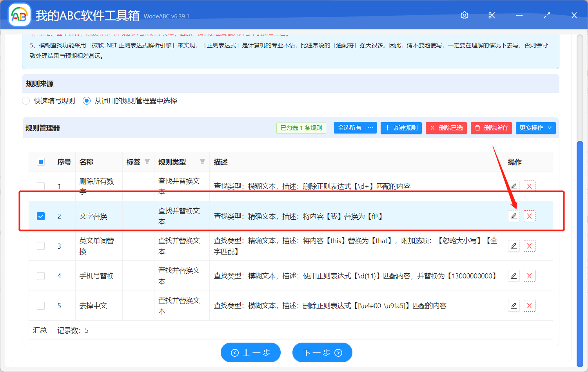Open the filter dropdown on the 标签 column
Viewport: 588px width, 372px height.
[147, 162]
